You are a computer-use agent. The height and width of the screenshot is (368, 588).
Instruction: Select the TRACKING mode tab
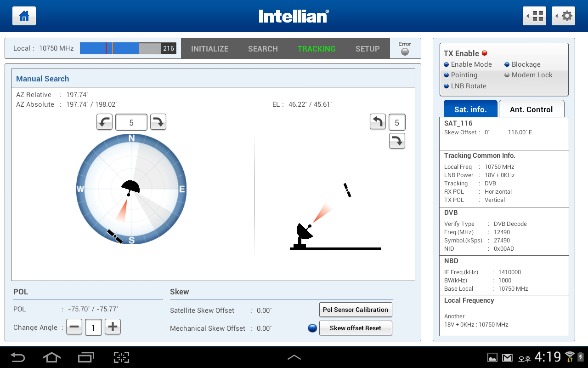point(317,49)
